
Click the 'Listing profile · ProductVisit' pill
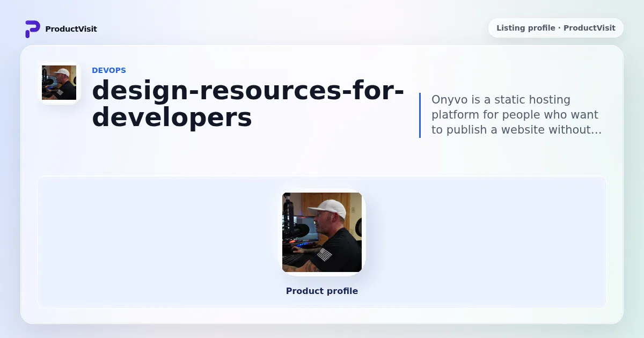555,28
